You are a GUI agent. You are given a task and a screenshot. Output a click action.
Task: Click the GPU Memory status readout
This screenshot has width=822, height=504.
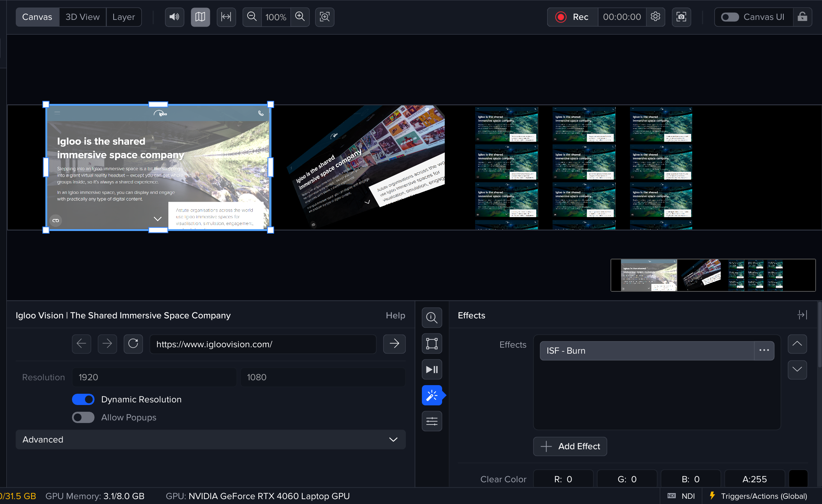(95, 496)
